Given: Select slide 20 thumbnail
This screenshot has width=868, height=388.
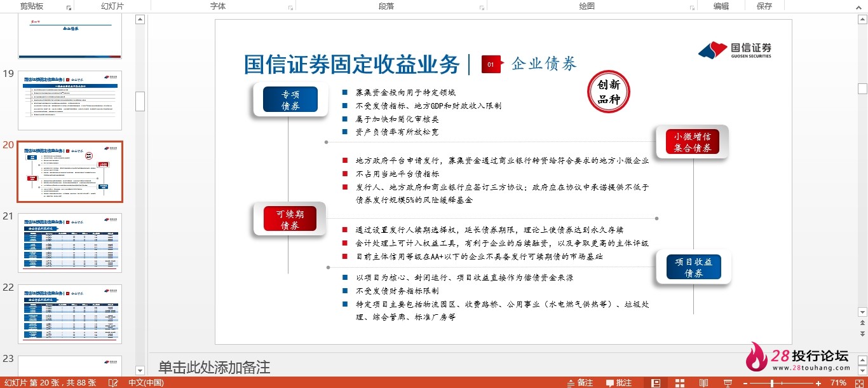Looking at the screenshot, I should point(70,172).
